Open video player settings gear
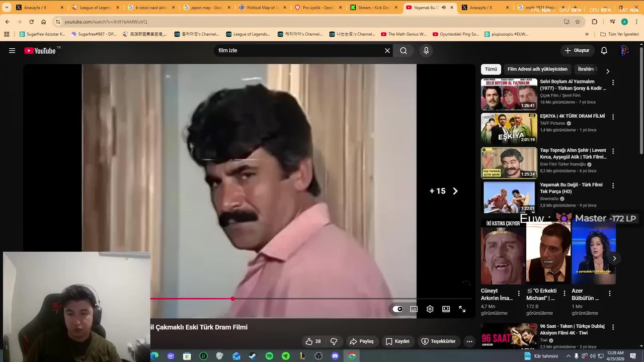Image resolution: width=644 pixels, height=362 pixels. [430, 309]
